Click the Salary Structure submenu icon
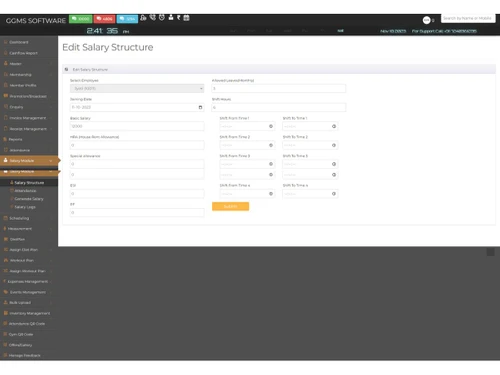500x375 pixels. (x=12, y=183)
